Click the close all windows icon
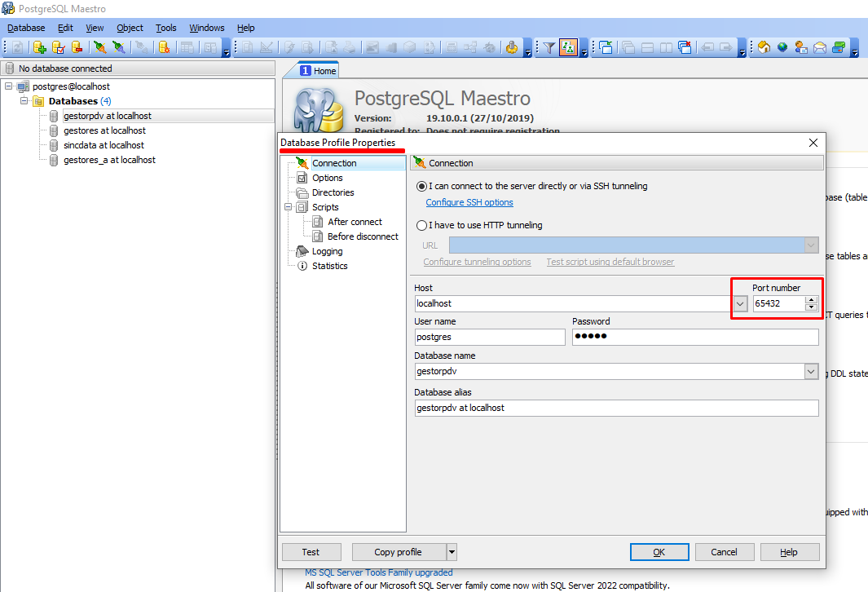Viewport: 868px width, 592px height. (685, 48)
